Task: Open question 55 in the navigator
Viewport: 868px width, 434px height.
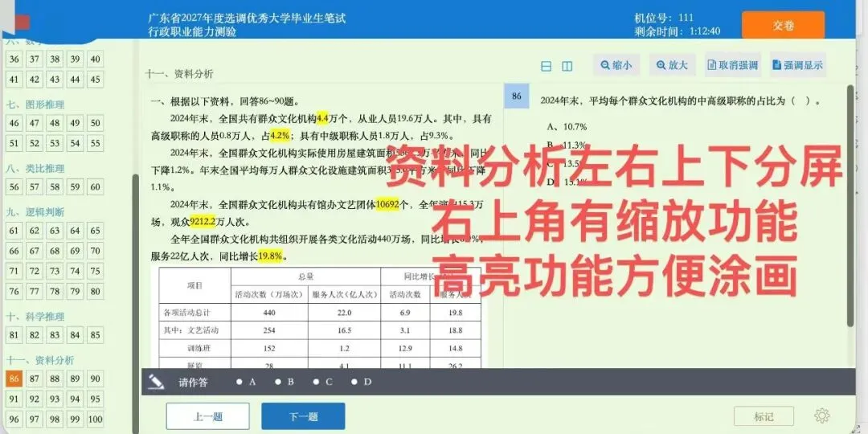Action: [x=95, y=143]
